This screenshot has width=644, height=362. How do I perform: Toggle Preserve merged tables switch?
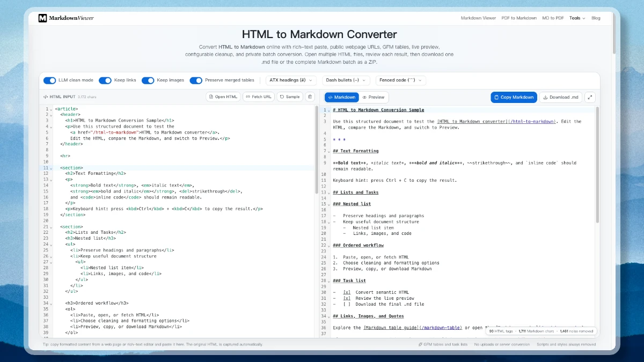point(196,80)
